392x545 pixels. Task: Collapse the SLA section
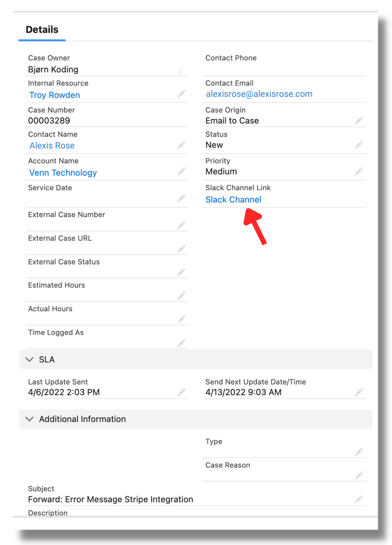click(x=29, y=359)
